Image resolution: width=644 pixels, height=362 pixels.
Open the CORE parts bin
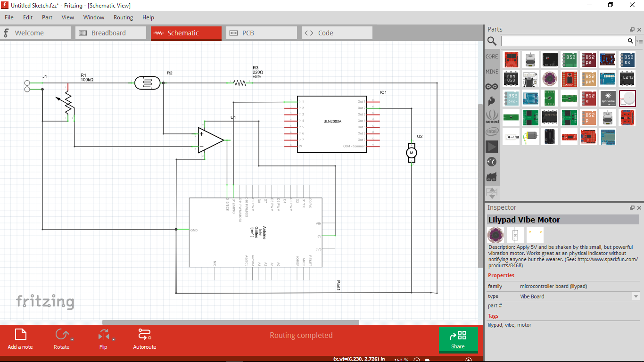point(492,56)
